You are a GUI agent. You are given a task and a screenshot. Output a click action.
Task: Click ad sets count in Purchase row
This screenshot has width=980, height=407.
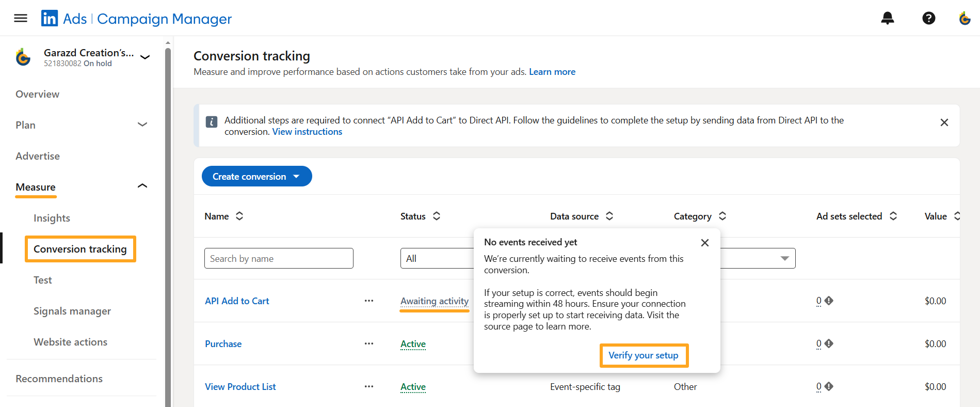pyautogui.click(x=819, y=343)
